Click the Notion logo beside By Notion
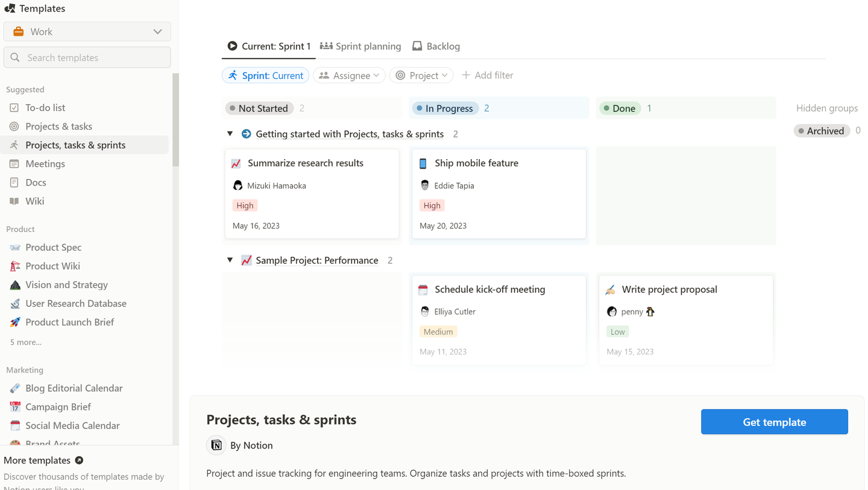The width and height of the screenshot is (868, 490). point(216,445)
